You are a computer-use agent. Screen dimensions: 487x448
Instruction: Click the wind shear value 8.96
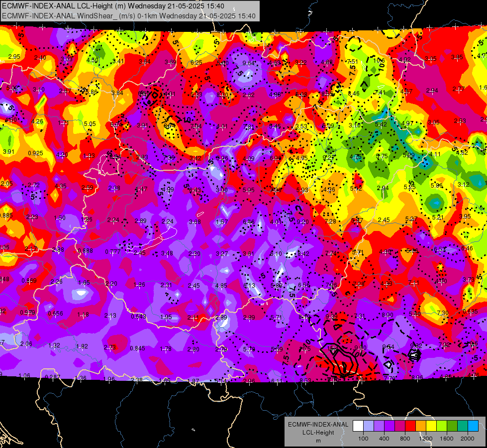pos(417,377)
